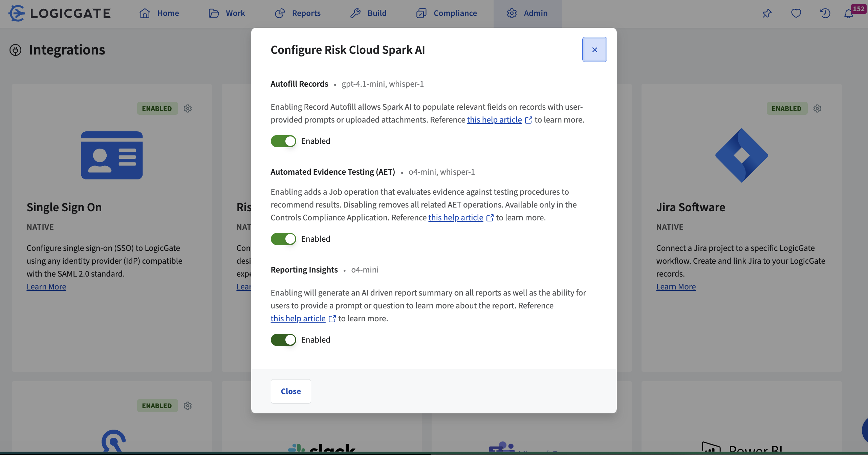This screenshot has height=455, width=868.
Task: Open the recent history clock icon
Action: click(x=825, y=13)
